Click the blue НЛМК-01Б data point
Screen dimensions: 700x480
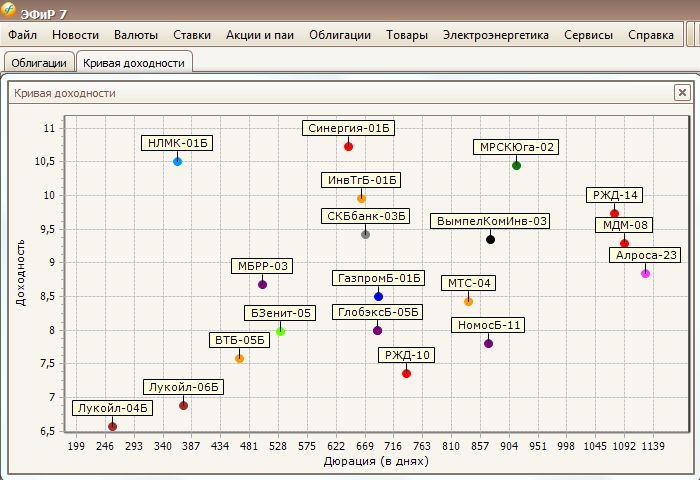(x=178, y=161)
